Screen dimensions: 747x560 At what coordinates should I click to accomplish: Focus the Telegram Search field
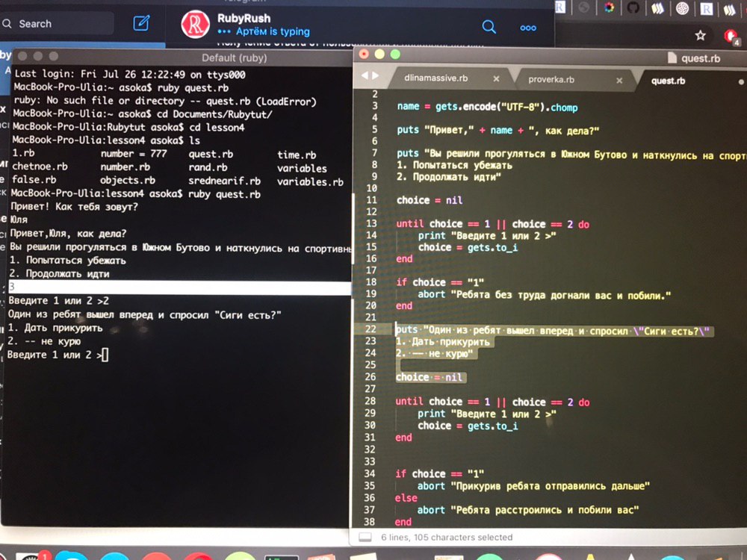point(58,23)
